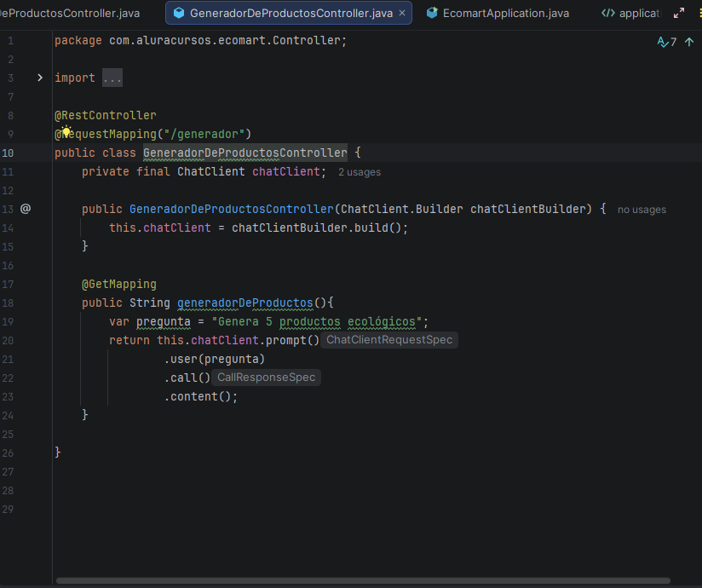Expand the collapsed imports with the gutter chevron
702x588 pixels.
click(x=39, y=78)
